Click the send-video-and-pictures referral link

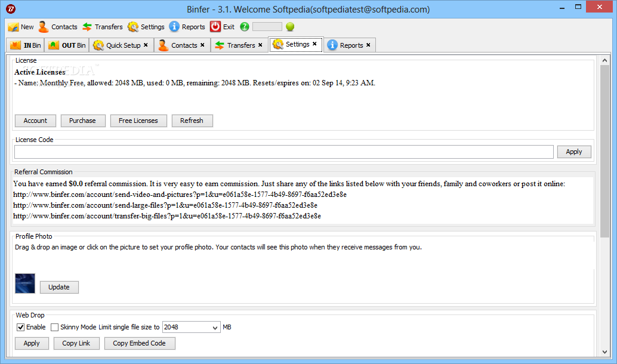[180, 195]
